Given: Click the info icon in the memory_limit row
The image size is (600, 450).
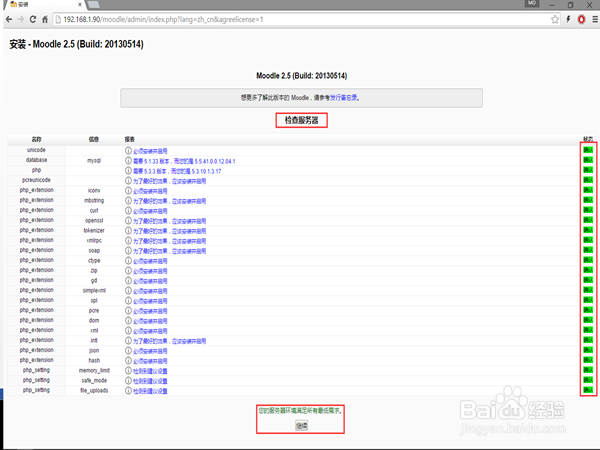Looking at the screenshot, I should 129,371.
